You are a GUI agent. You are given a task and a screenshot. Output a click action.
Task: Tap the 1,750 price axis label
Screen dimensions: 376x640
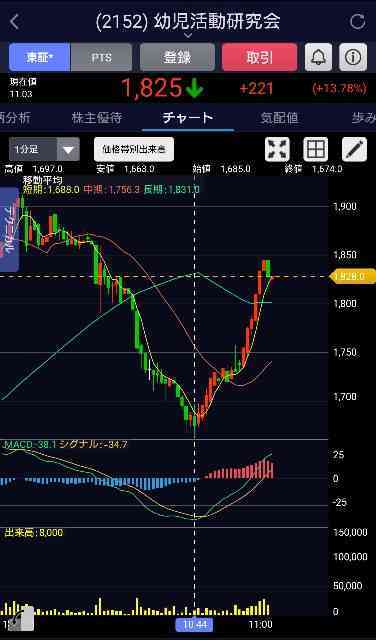tap(345, 352)
